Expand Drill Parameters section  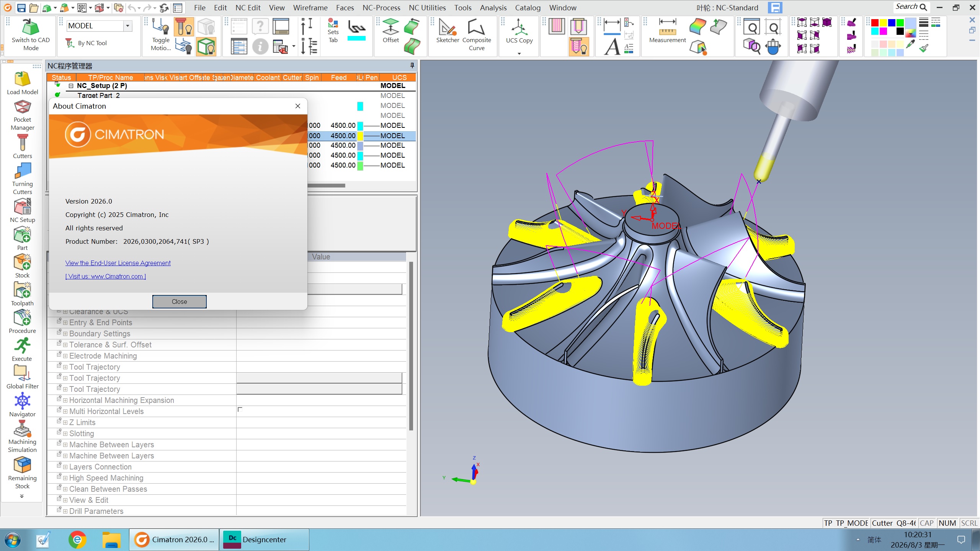click(x=65, y=511)
